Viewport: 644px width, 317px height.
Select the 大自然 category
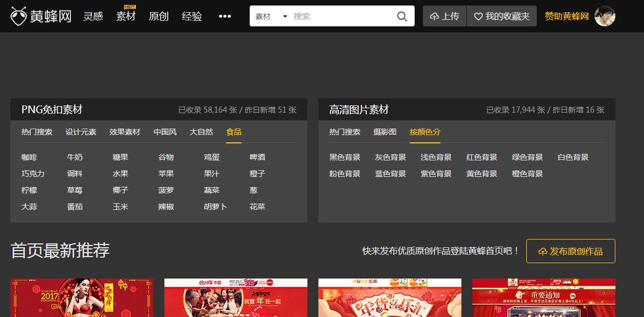click(x=201, y=132)
